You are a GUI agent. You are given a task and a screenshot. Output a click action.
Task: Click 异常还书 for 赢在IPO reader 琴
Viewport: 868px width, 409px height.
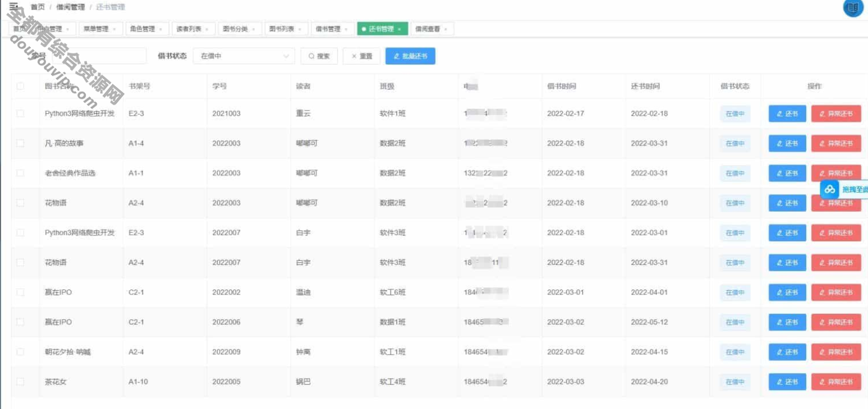pos(836,322)
